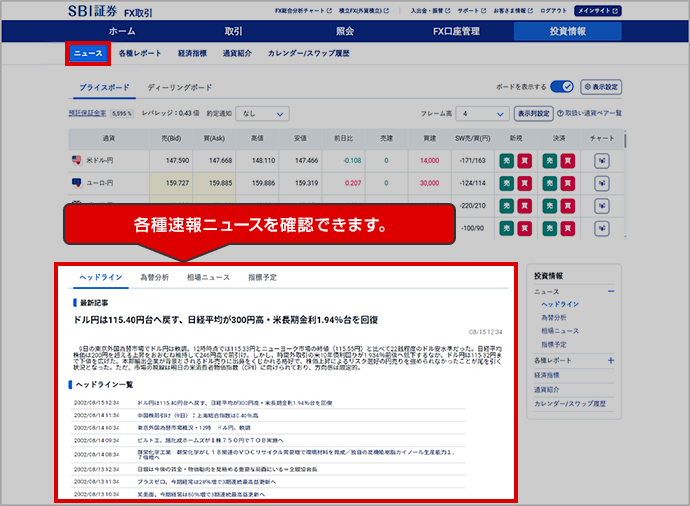Switch to the 指標予定 news tab

coord(262,277)
